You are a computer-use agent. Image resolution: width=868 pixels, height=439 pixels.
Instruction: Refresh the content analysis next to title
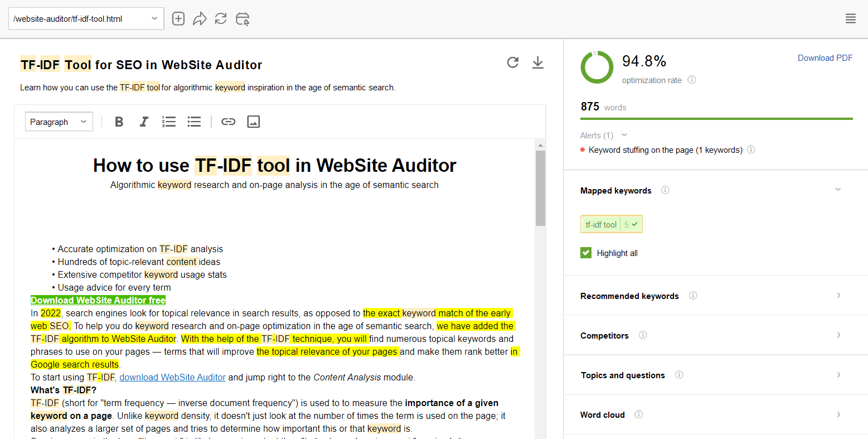coord(513,62)
